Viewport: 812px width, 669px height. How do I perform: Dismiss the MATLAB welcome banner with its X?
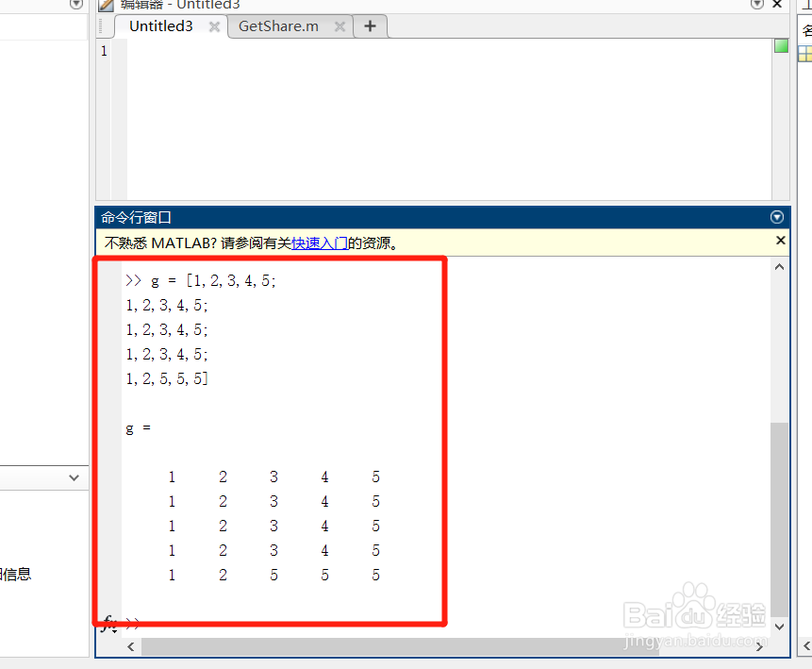781,240
